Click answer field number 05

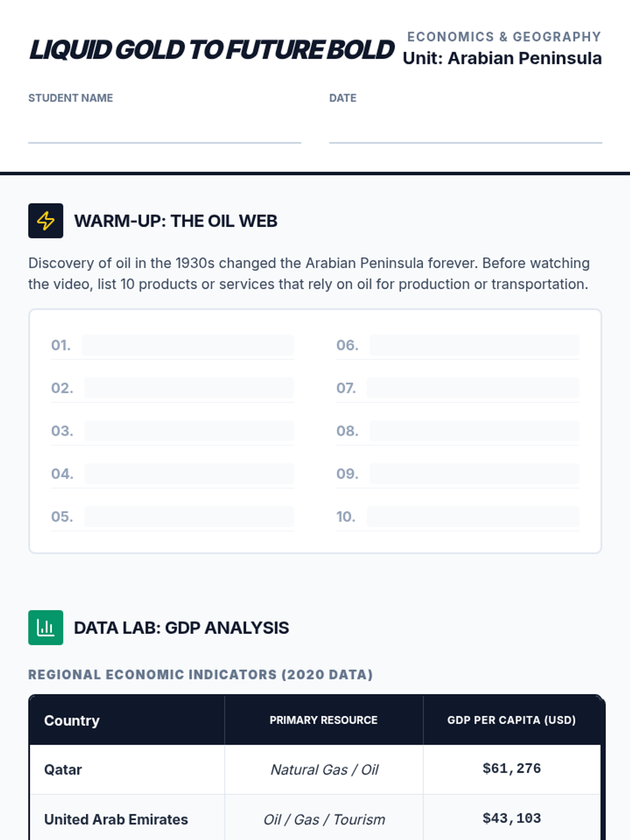(x=188, y=517)
